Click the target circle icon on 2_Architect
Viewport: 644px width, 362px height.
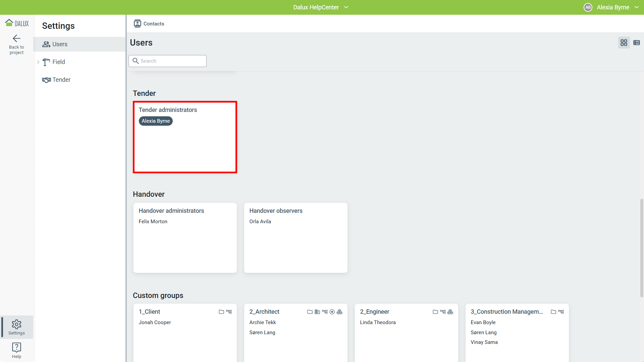click(332, 312)
